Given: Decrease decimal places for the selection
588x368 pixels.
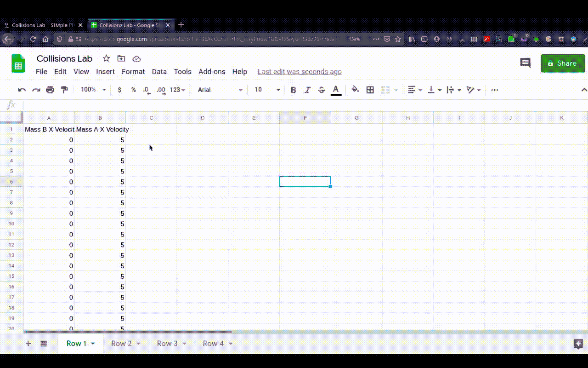Looking at the screenshot, I should (146, 90).
